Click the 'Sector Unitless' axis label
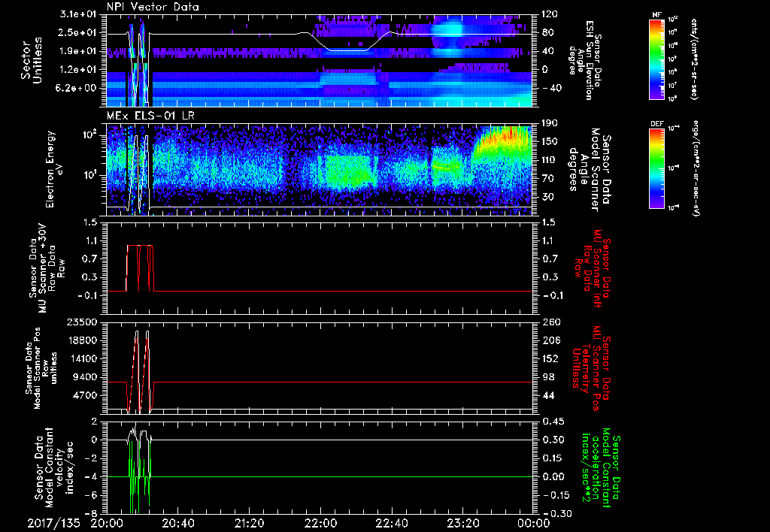Screen dimensions: 770x532 pos(31,60)
